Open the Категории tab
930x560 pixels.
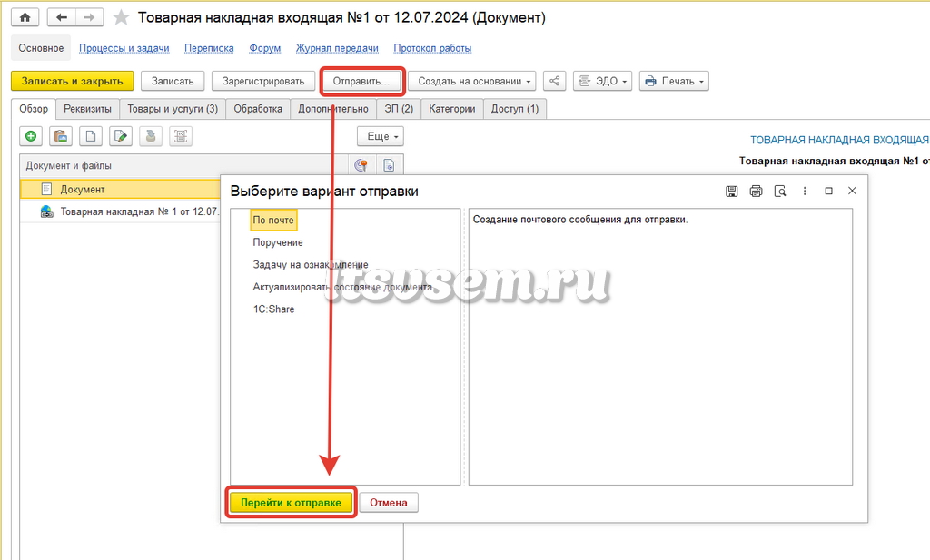coord(452,109)
